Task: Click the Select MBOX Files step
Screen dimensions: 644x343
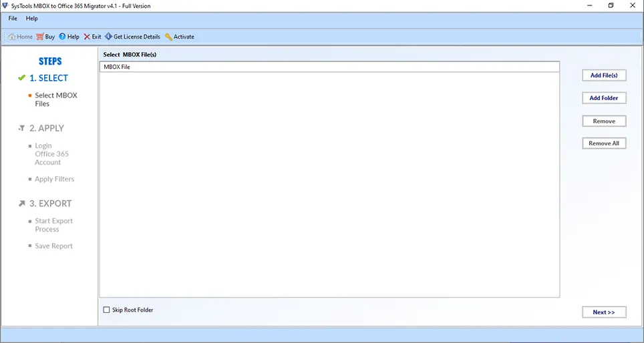Action: (x=56, y=99)
